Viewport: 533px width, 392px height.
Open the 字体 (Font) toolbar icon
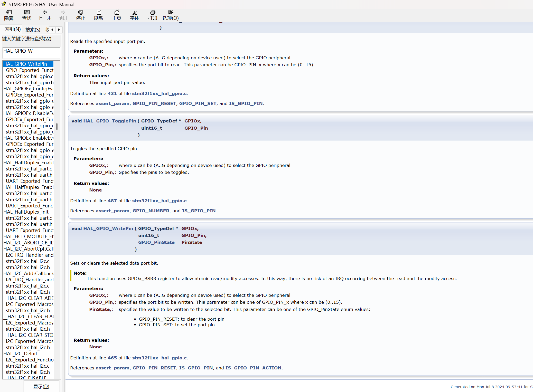135,15
